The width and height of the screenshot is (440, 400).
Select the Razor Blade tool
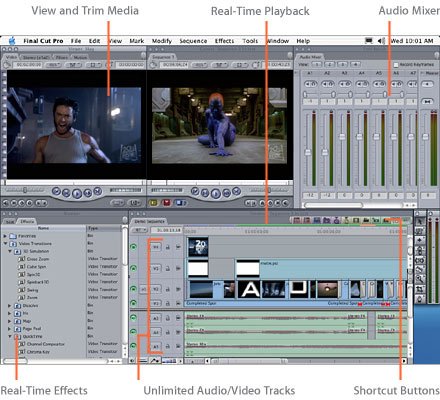[419, 269]
